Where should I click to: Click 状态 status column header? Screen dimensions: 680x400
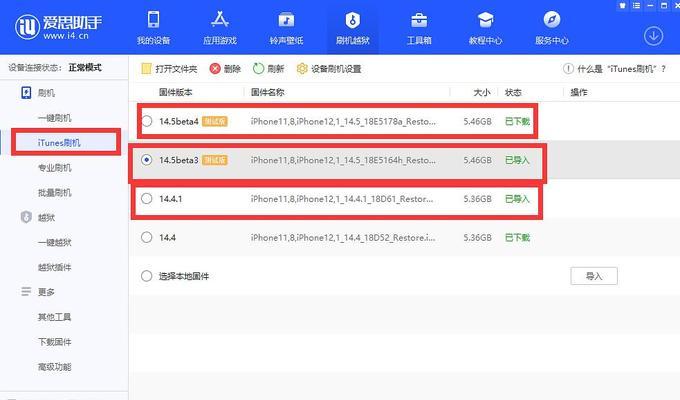(513, 92)
